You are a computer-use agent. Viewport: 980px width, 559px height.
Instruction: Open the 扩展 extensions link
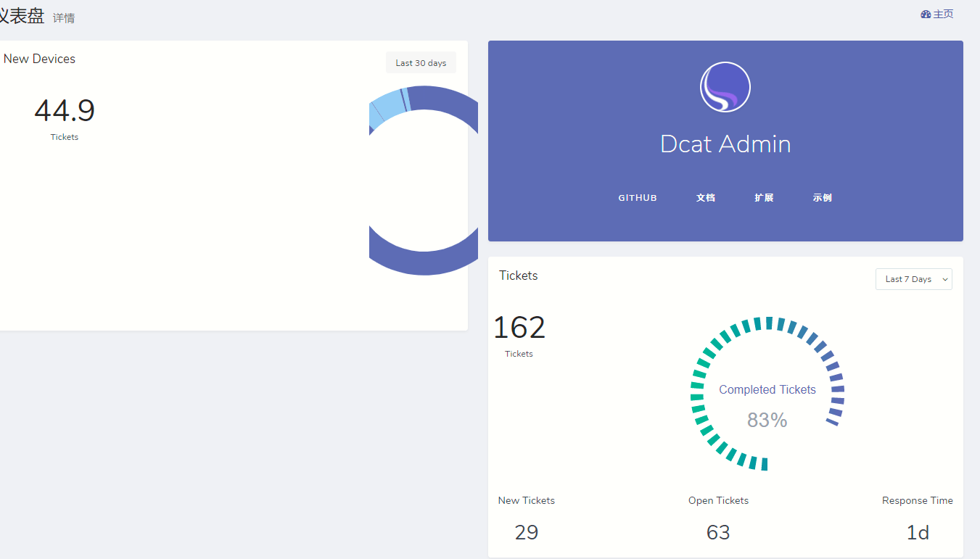pos(764,198)
